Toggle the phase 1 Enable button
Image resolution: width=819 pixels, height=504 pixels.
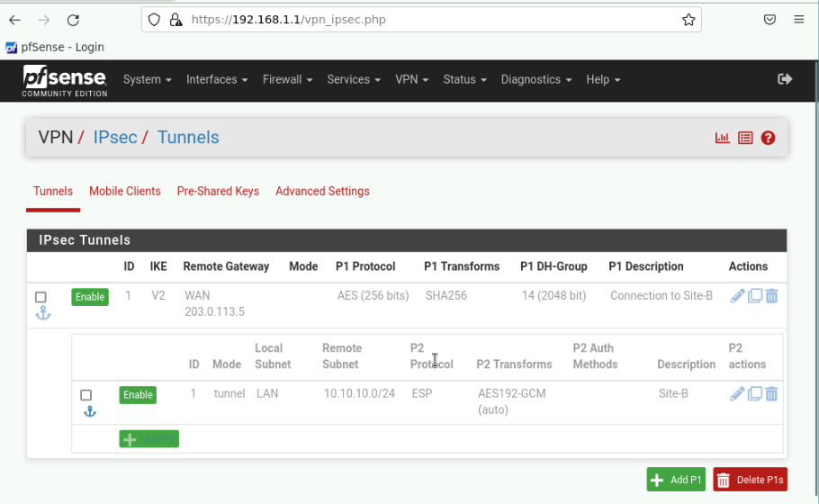click(90, 297)
